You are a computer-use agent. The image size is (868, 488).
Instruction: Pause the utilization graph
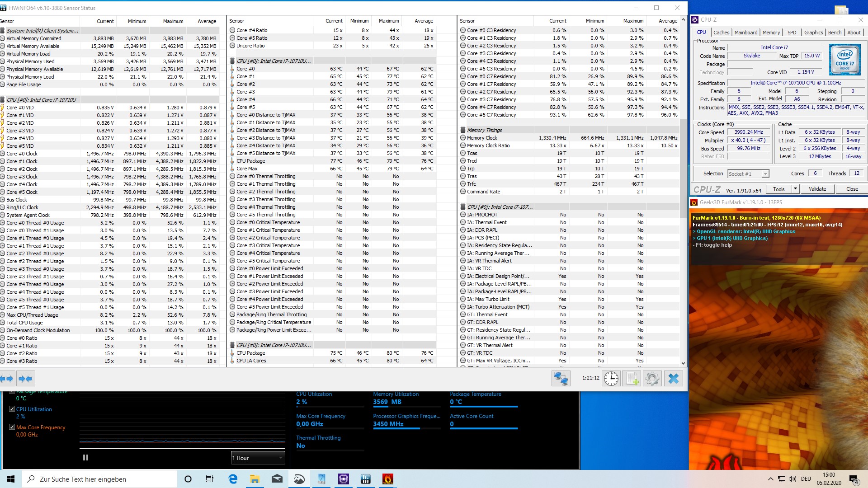pos(85,458)
